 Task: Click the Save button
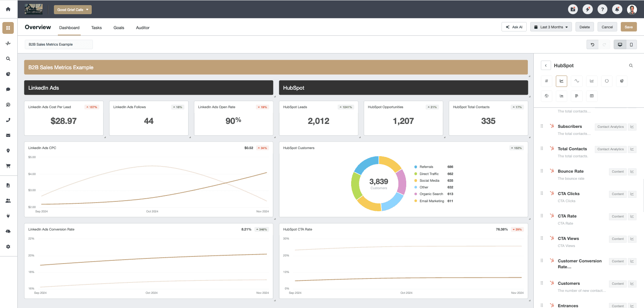628,27
